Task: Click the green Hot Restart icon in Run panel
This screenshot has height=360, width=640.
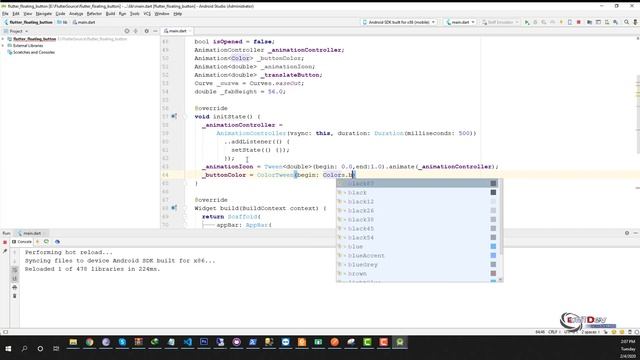Action: point(46,242)
